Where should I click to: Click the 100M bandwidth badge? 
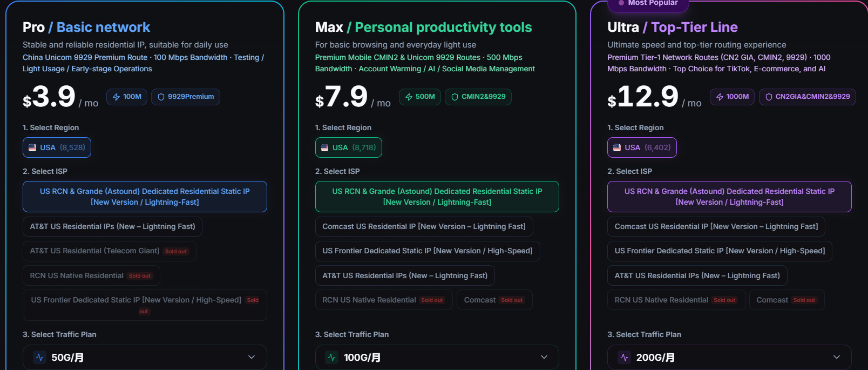click(x=127, y=97)
